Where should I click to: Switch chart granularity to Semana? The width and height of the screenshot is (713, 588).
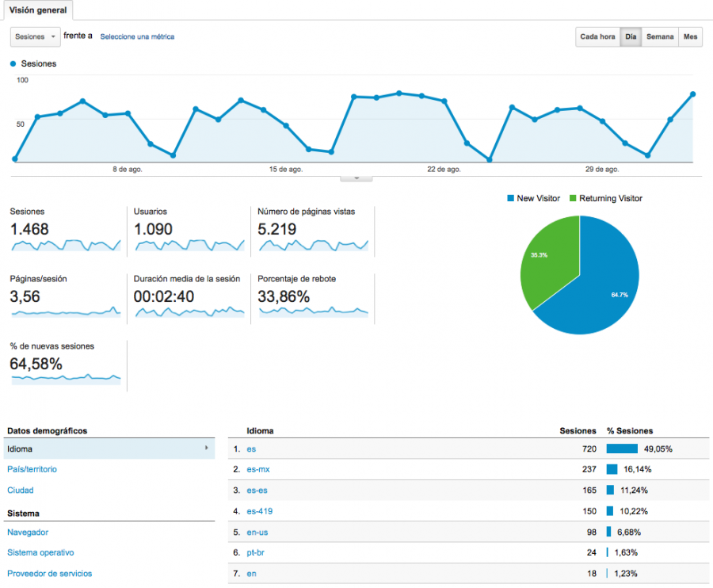(660, 36)
